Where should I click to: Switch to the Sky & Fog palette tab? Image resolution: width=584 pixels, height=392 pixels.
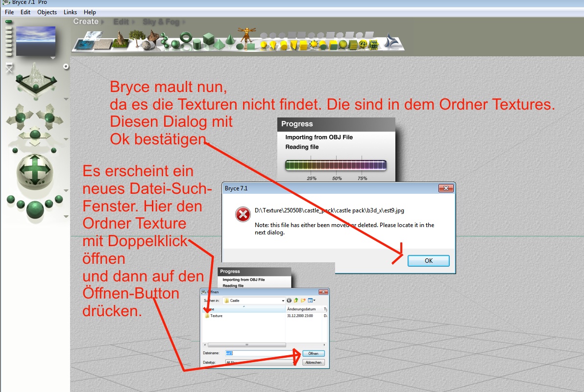161,22
